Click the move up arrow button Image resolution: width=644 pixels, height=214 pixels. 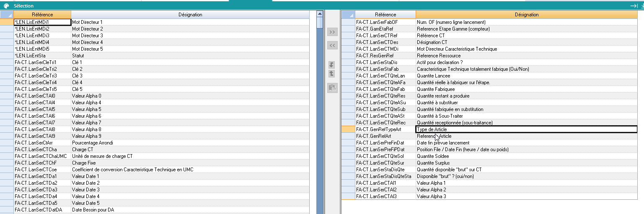click(331, 74)
